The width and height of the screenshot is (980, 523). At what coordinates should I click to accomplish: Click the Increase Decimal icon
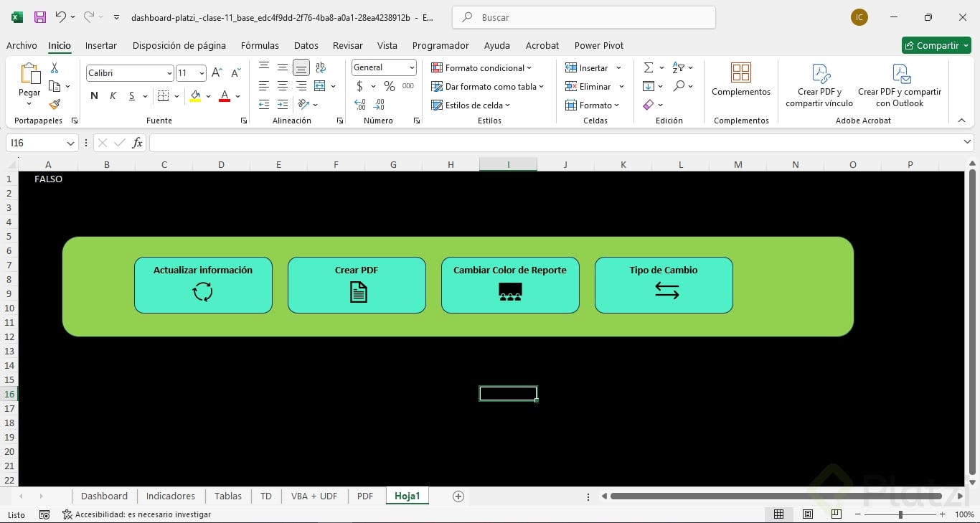pyautogui.click(x=360, y=105)
